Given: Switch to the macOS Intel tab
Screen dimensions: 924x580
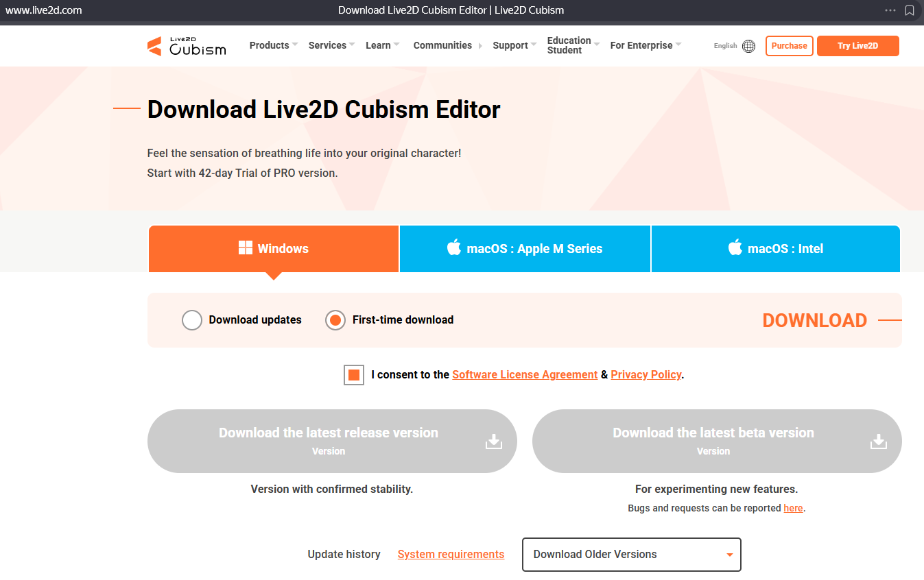Looking at the screenshot, I should (x=776, y=249).
